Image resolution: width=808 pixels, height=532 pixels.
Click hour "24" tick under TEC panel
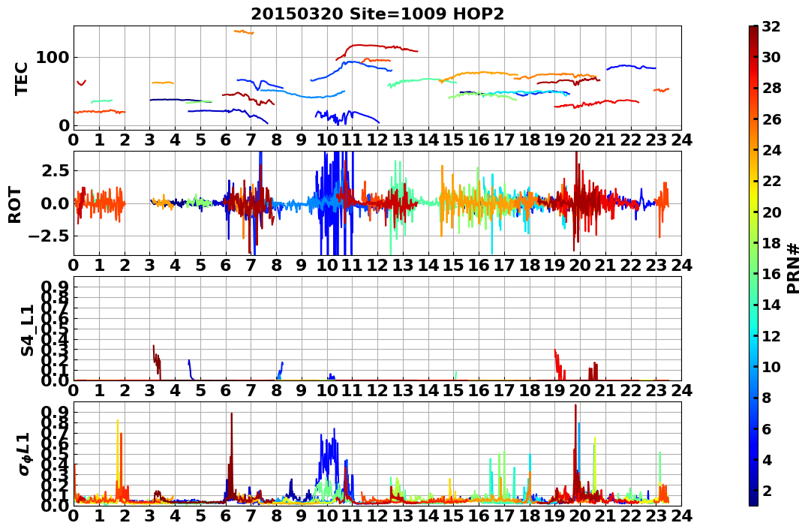[x=681, y=140]
